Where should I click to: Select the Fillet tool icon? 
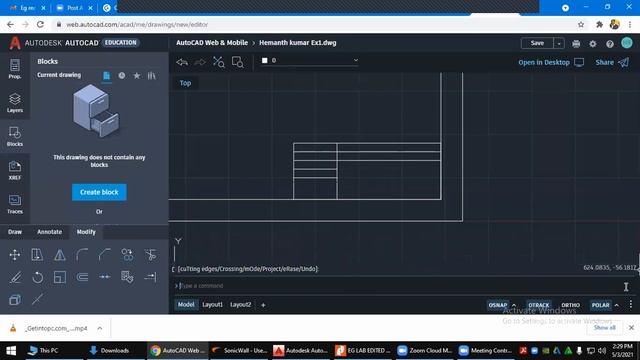tap(82, 255)
